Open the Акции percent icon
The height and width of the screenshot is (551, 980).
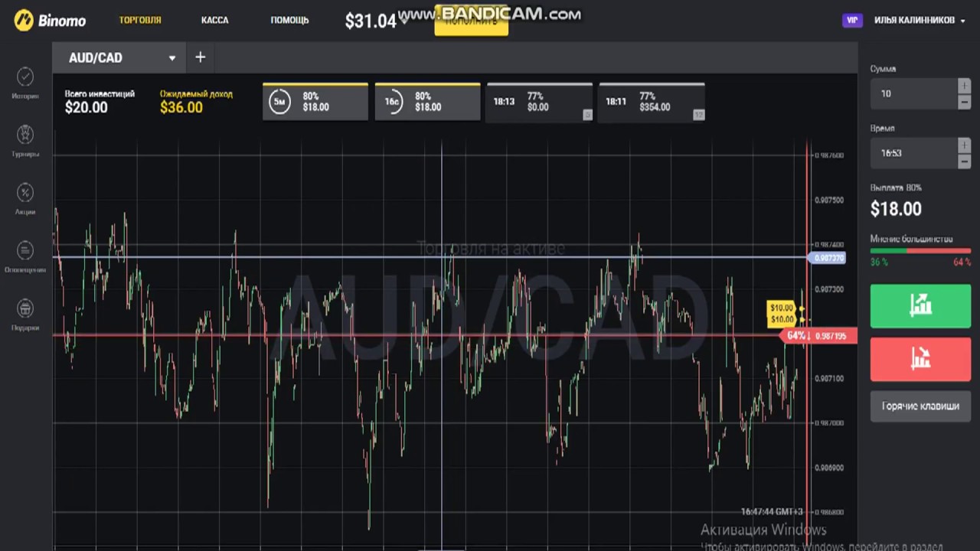25,192
